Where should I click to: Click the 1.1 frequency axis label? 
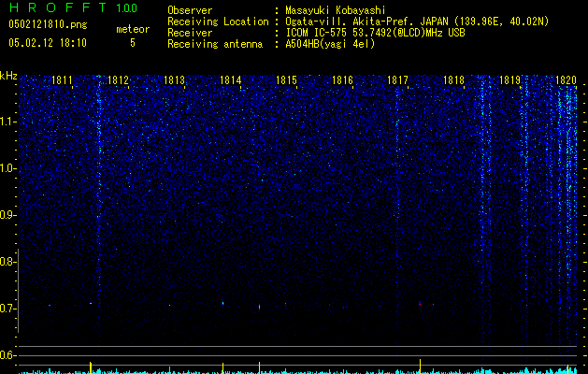click(7, 122)
